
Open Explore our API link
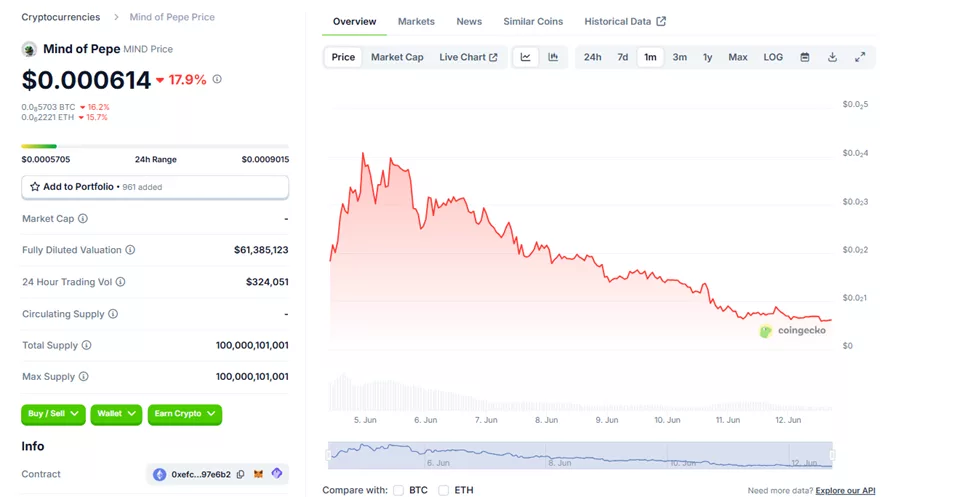pos(845,491)
